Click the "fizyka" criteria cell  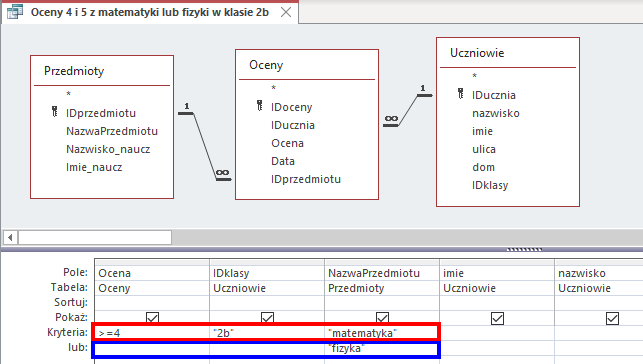click(x=382, y=348)
